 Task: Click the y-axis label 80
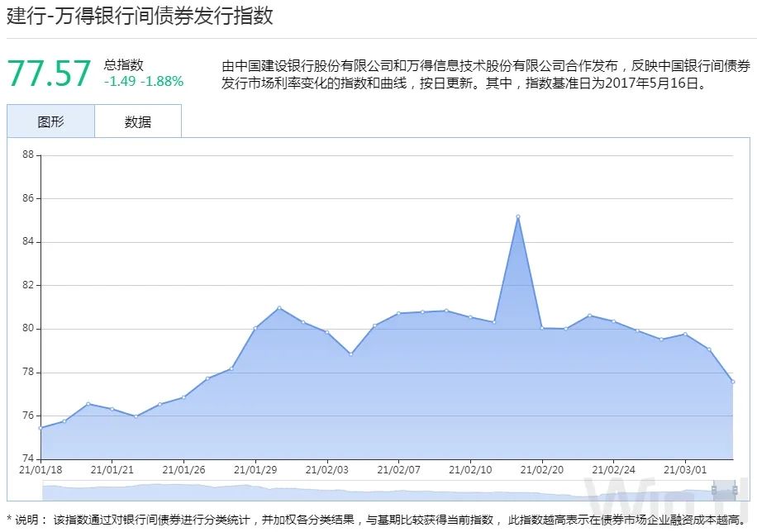(x=28, y=328)
